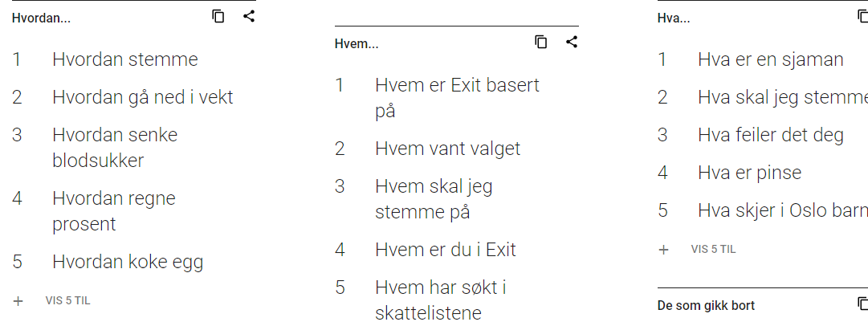Select Hvem er Exit basert på
Screen dimensions: 868x326
pyautogui.click(x=457, y=98)
